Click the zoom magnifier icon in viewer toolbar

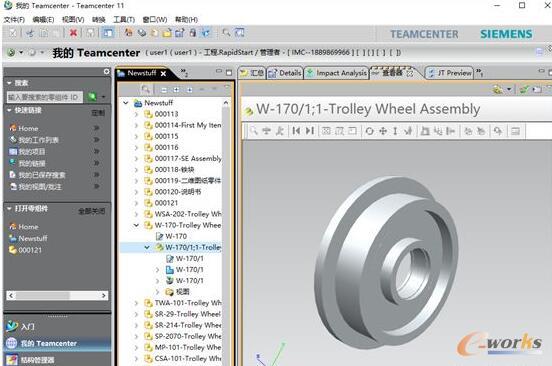(x=253, y=131)
